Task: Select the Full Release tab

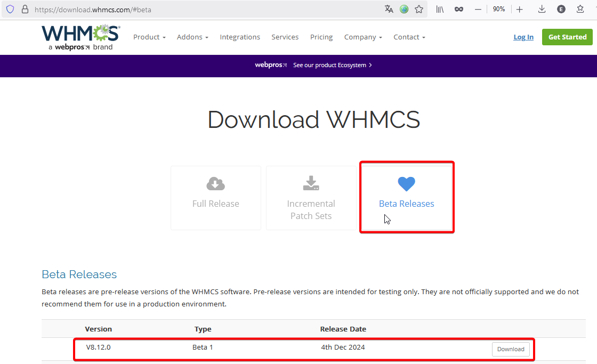Action: (216, 198)
